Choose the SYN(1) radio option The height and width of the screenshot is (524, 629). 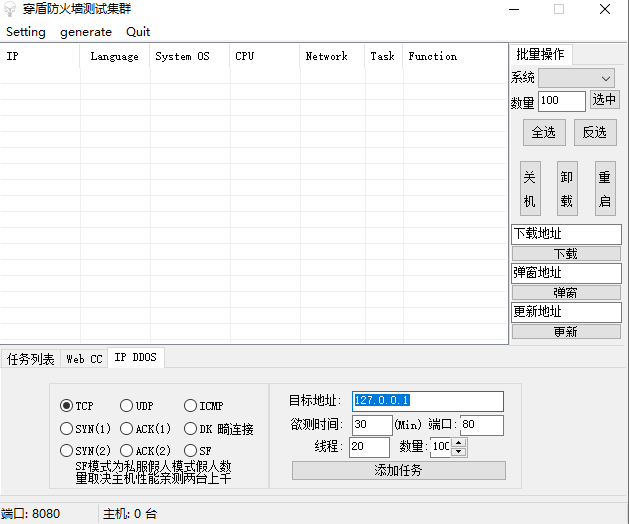click(x=67, y=429)
